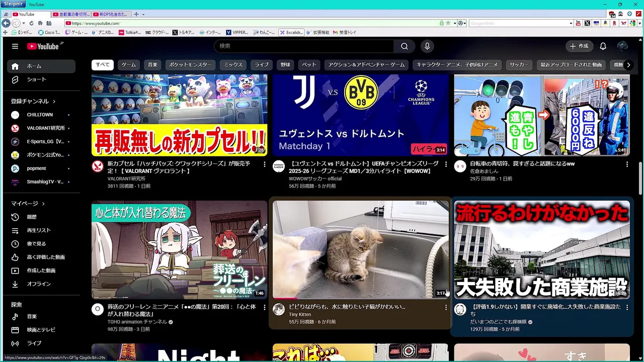
Task: Click the Yahoo Y! shortcut icon
Action: tap(624, 23)
